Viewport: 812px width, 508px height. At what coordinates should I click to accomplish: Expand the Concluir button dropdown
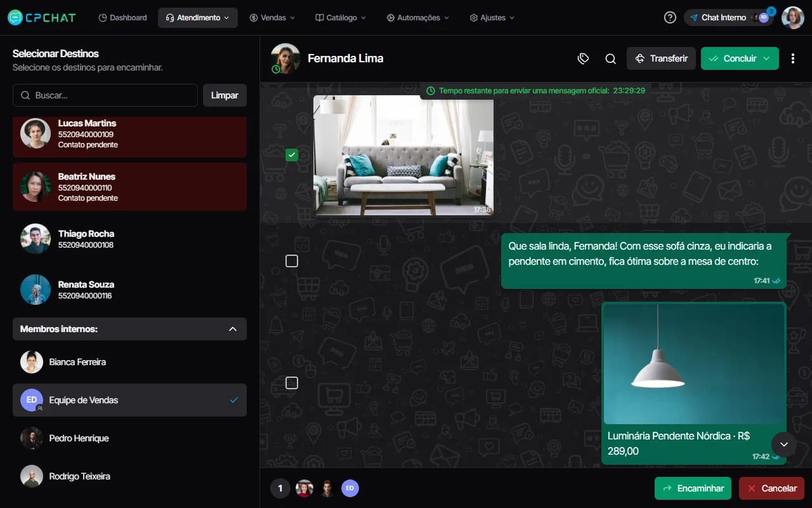tap(766, 58)
